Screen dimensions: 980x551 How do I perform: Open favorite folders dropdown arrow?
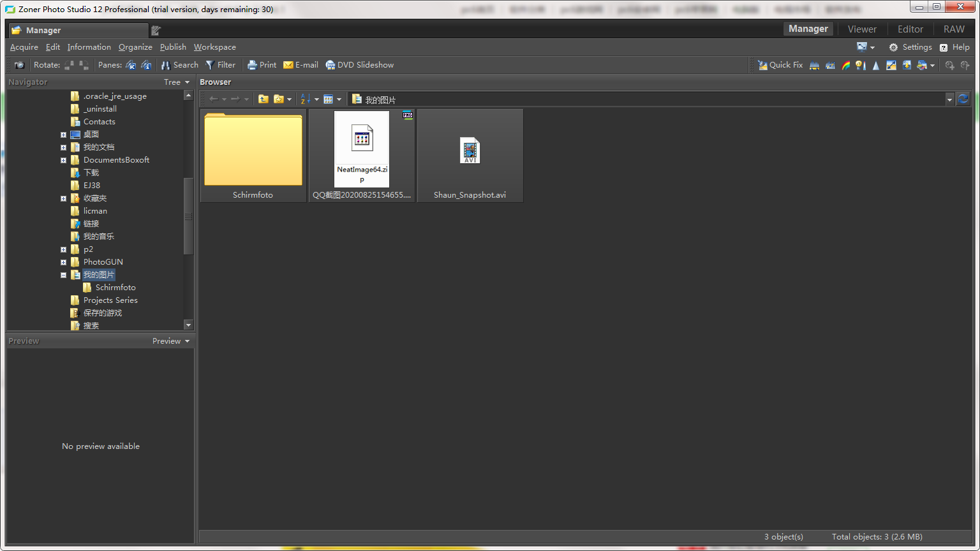tap(289, 99)
